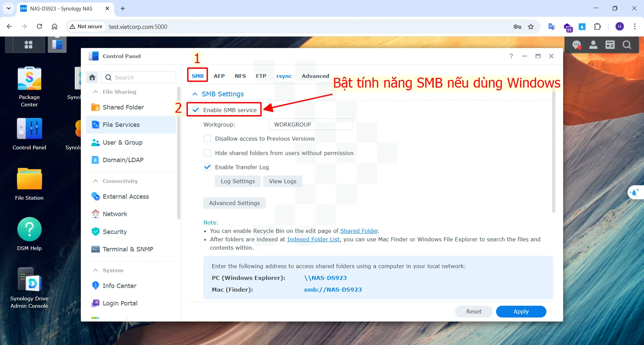The width and height of the screenshot is (644, 345).
Task: Open DSM main menu grid icon
Action: [x=29, y=45]
